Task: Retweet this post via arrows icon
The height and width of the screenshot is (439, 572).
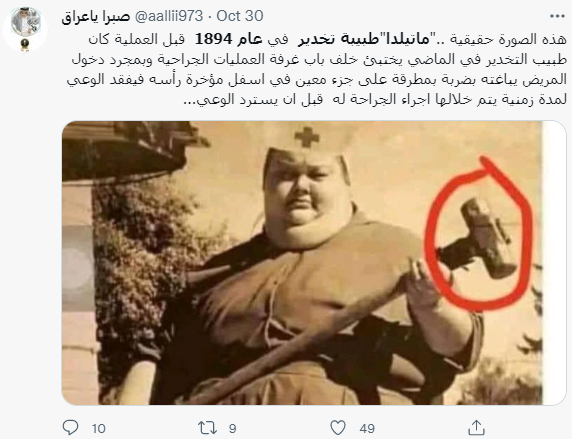Action: tap(208, 428)
